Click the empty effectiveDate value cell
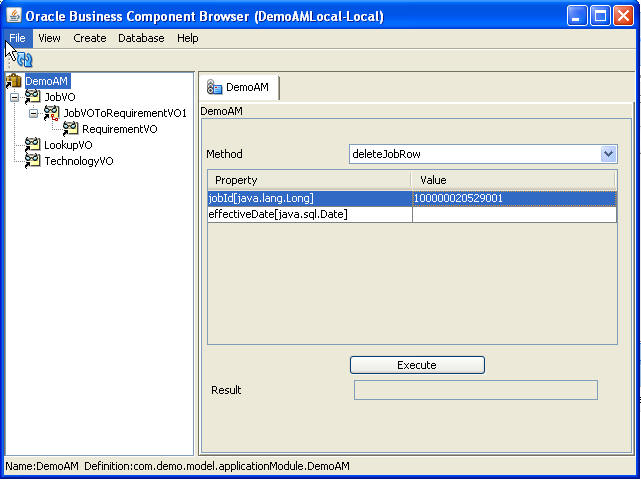The height and width of the screenshot is (480, 641). (x=514, y=214)
